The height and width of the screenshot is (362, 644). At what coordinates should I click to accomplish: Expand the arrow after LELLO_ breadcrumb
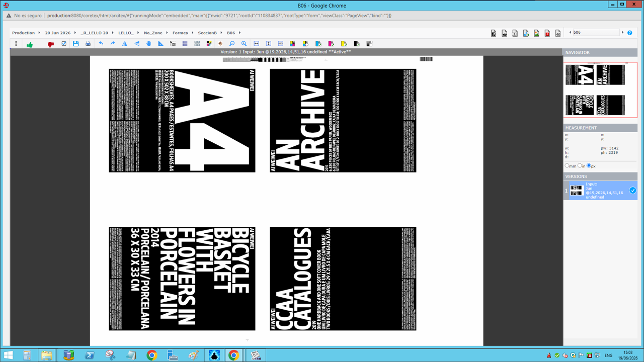click(138, 33)
